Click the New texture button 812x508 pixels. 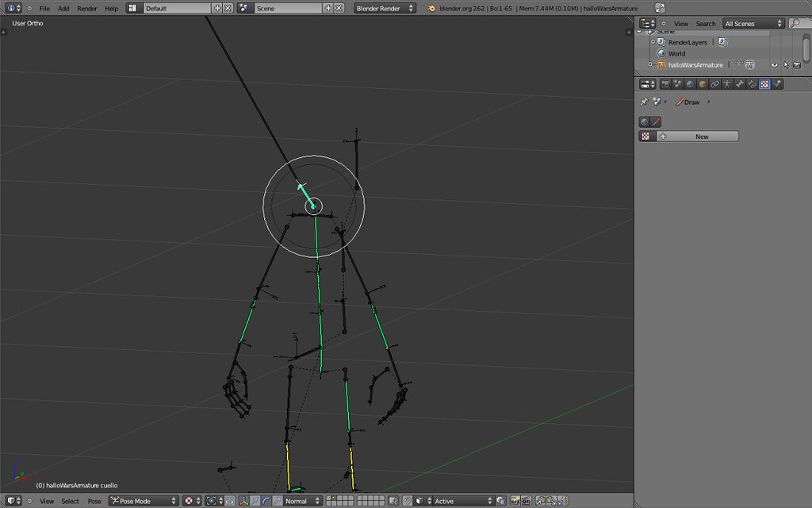698,137
